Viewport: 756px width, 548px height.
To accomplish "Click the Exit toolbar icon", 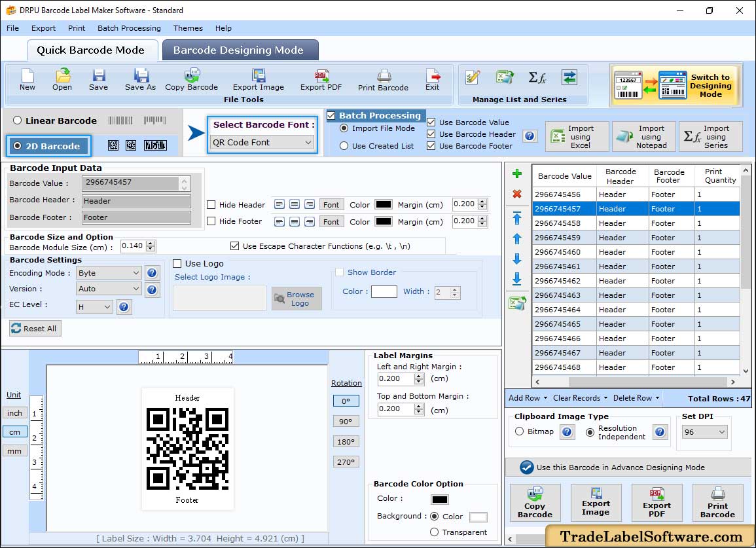I will [x=433, y=80].
